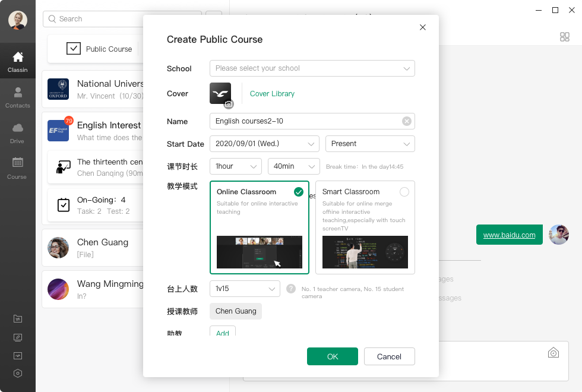Click OK to create the course
The image size is (582, 392).
(332, 356)
